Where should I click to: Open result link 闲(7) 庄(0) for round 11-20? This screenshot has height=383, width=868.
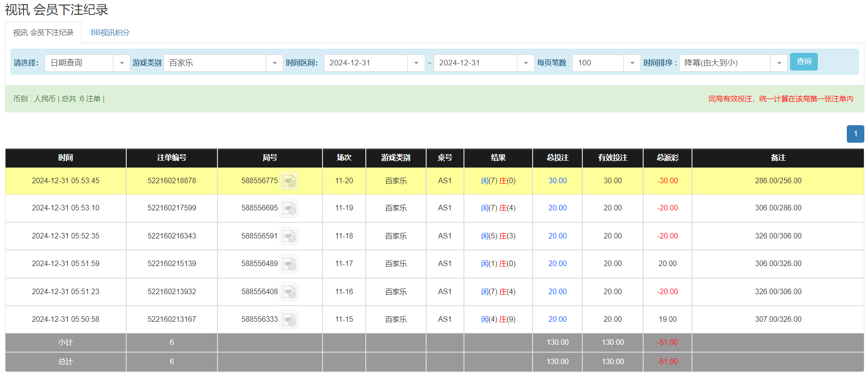(x=498, y=181)
